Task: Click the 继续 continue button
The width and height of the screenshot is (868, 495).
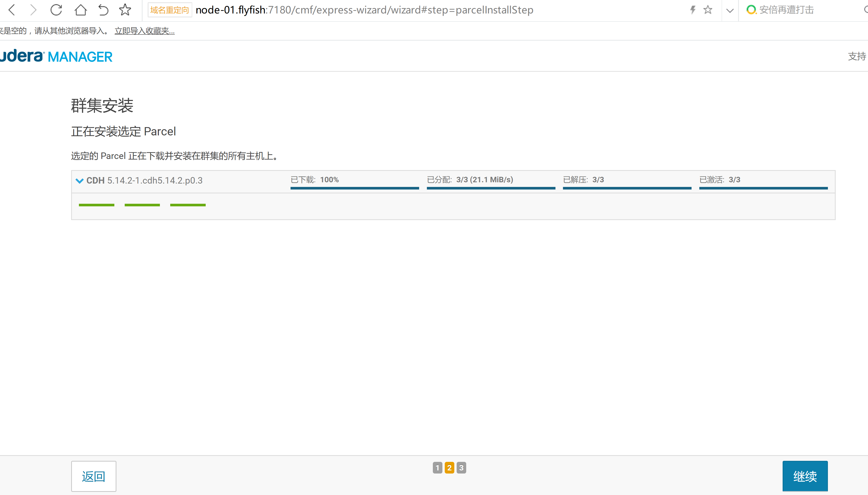Action: click(805, 476)
